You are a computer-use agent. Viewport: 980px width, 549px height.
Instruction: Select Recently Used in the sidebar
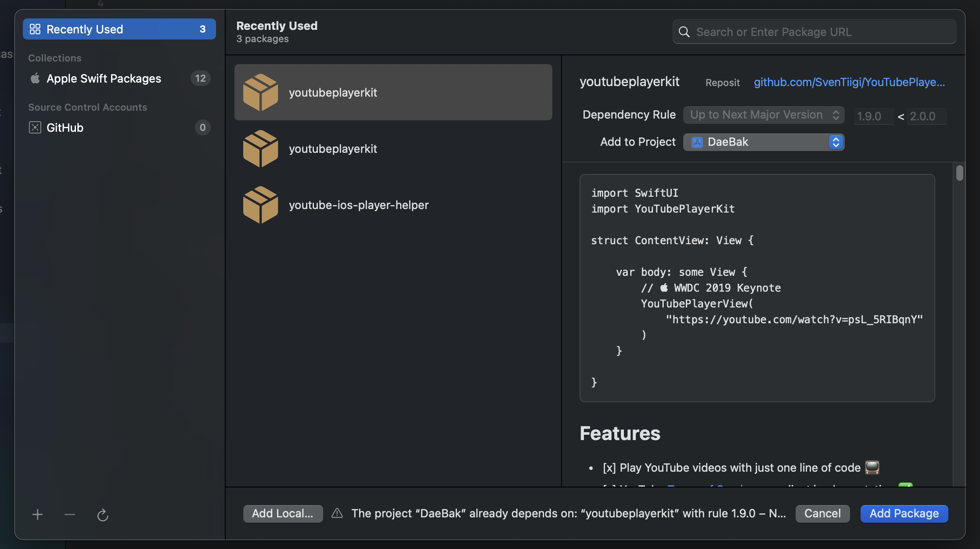(x=119, y=29)
